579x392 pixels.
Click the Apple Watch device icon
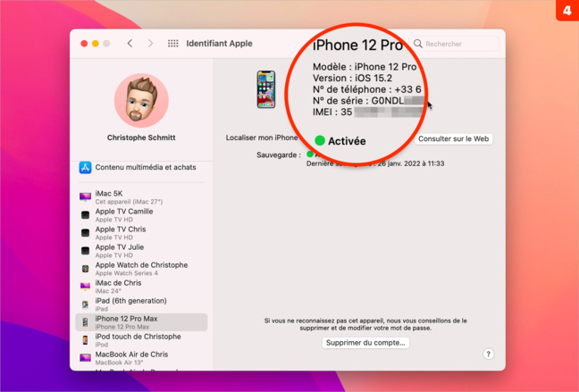(85, 269)
